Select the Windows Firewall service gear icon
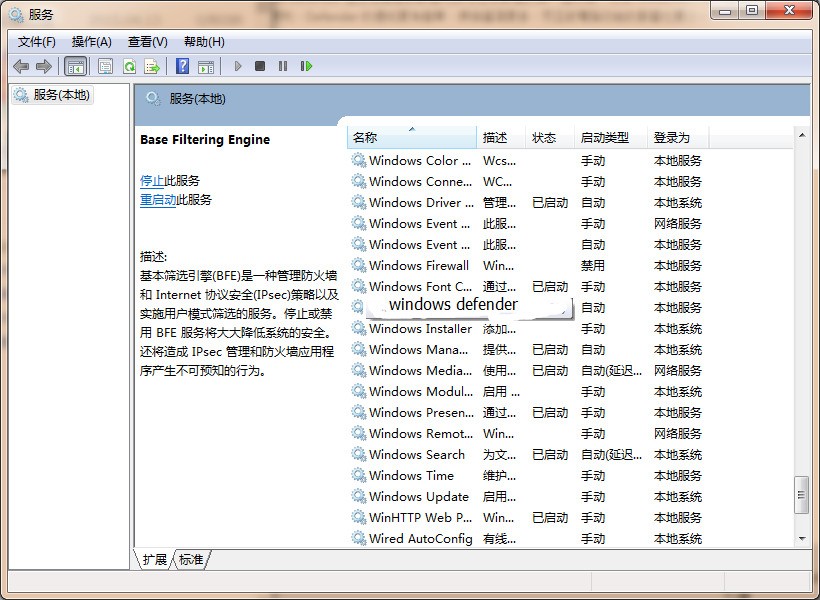Screen dimensions: 820x600 click(x=359, y=265)
